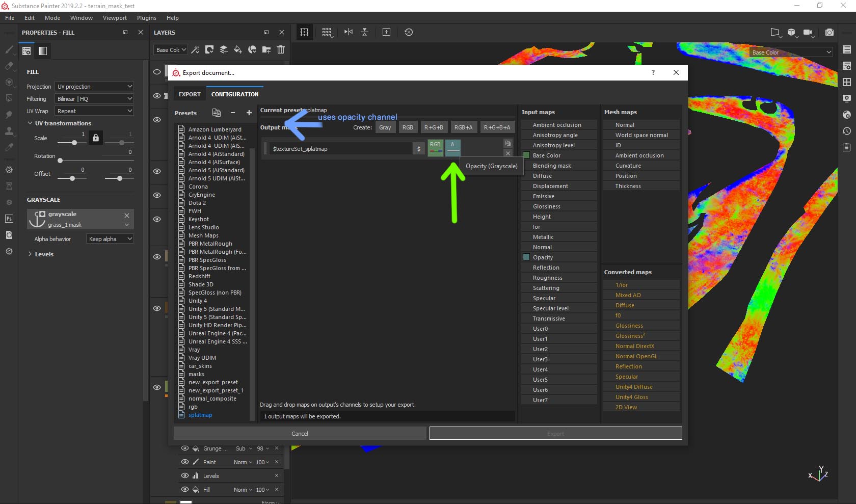Select the Opacity input map
The image size is (856, 504).
pos(559,257)
